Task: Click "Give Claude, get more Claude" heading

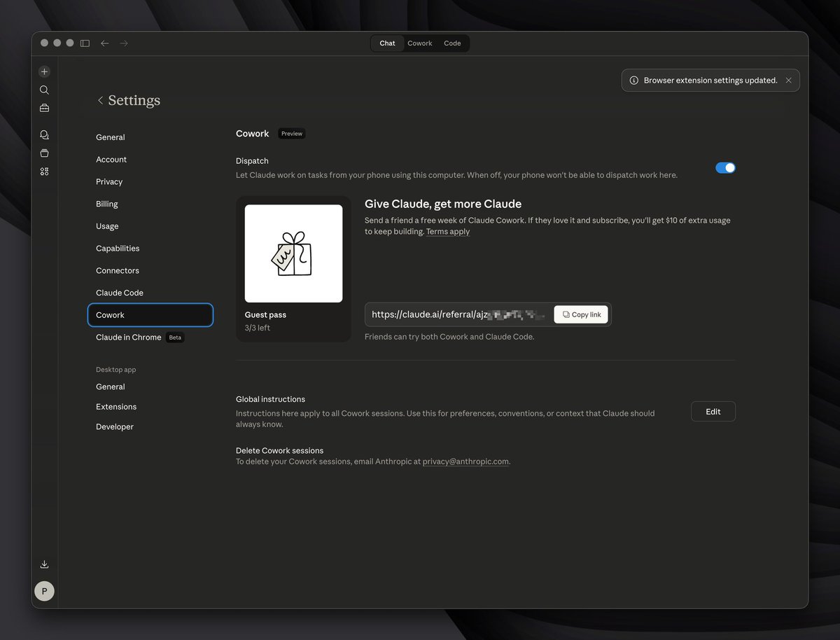Action: click(443, 204)
